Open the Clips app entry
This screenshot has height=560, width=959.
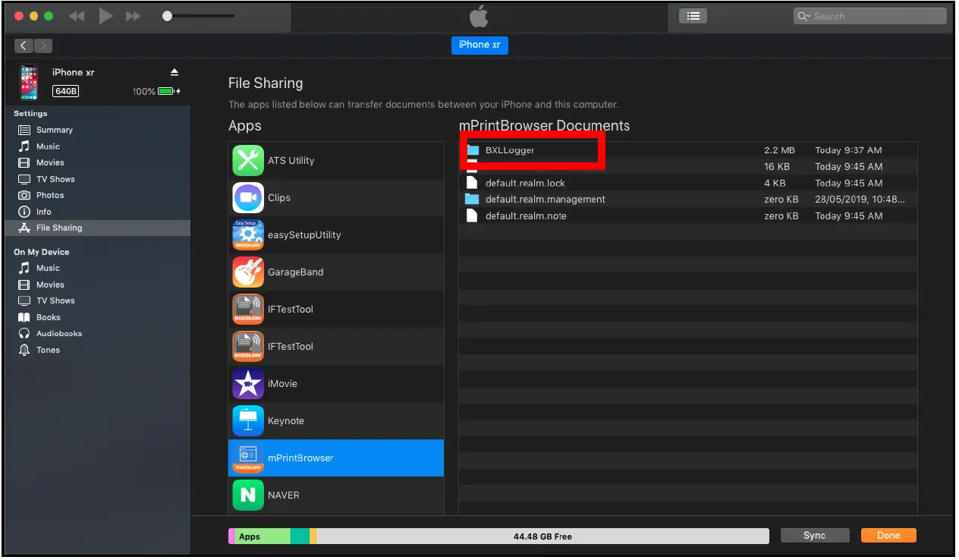tap(247, 197)
